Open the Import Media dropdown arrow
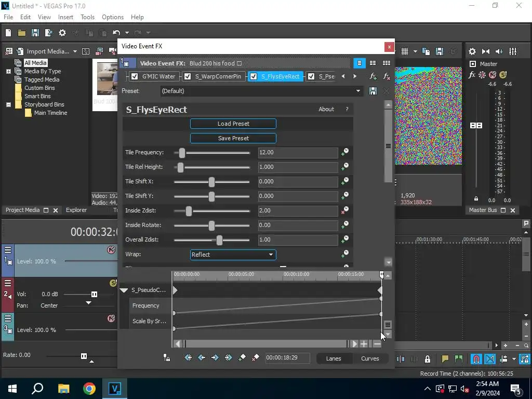Screen dimensions: 532x399 click(75, 51)
